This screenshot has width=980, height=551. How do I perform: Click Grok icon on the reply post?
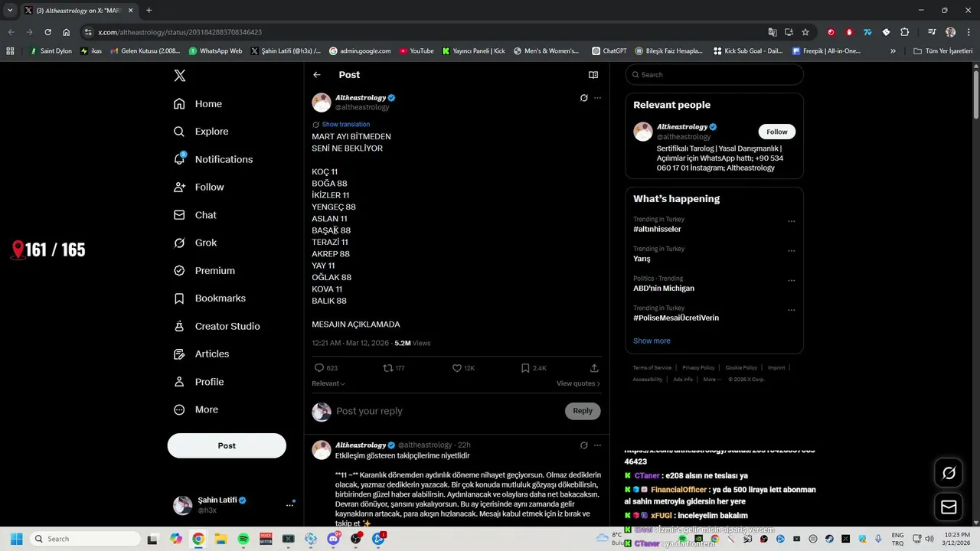pyautogui.click(x=583, y=445)
